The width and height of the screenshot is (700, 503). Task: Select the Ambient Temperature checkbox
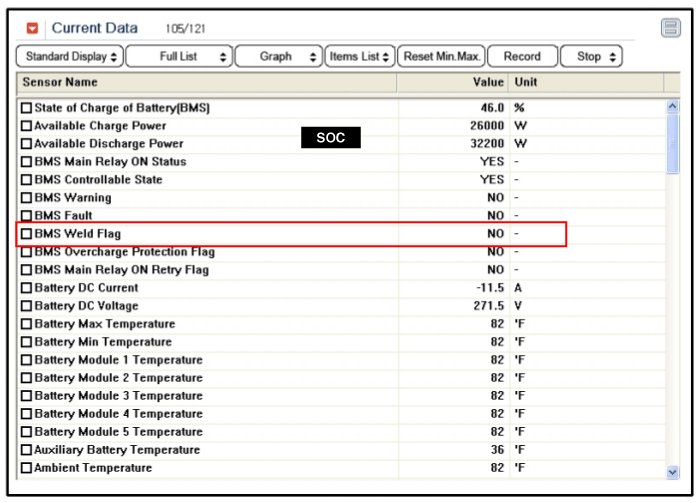click(x=27, y=468)
